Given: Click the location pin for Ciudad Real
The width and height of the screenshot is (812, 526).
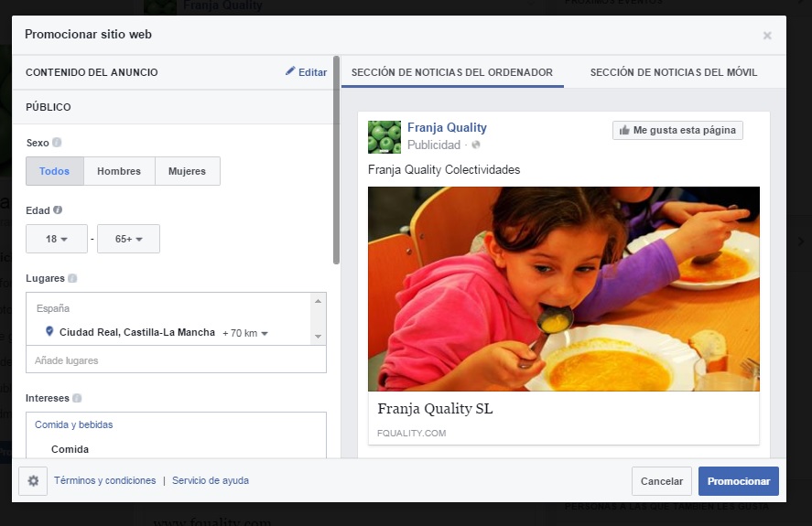Looking at the screenshot, I should [x=49, y=332].
